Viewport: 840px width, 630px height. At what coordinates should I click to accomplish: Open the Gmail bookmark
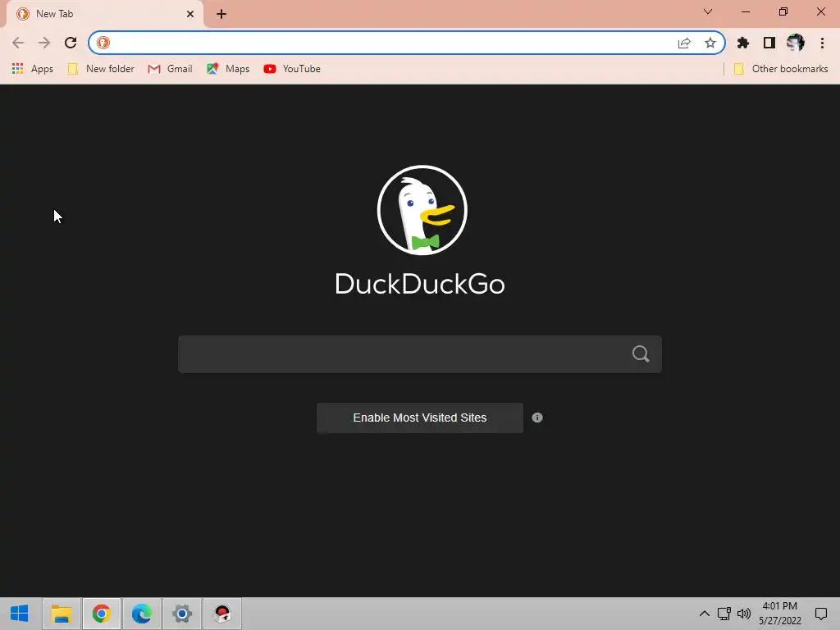tap(171, 69)
